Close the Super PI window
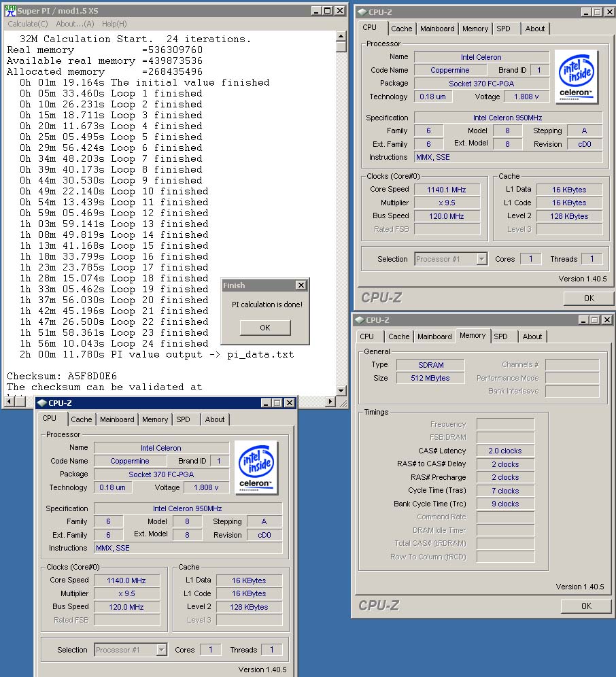Viewport: 616px width, 677px height. click(340, 11)
